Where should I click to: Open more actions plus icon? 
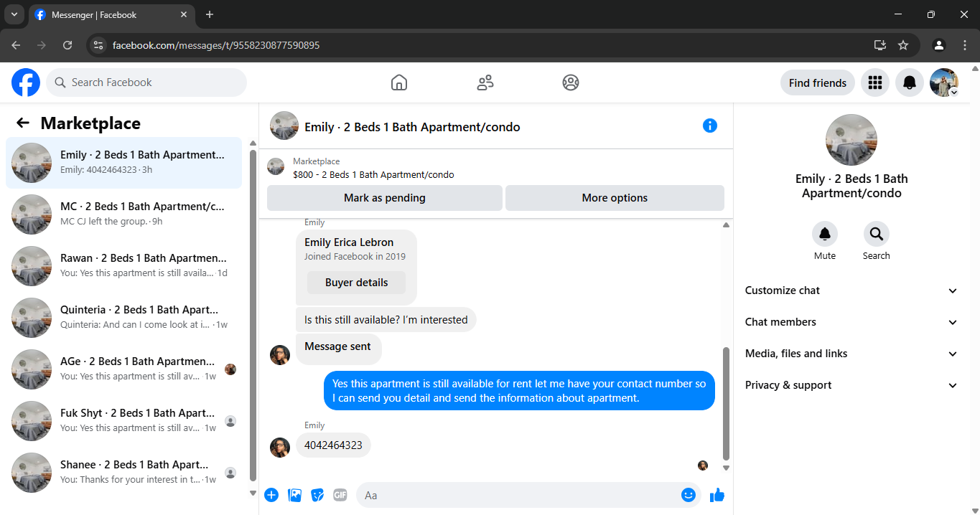(x=271, y=495)
